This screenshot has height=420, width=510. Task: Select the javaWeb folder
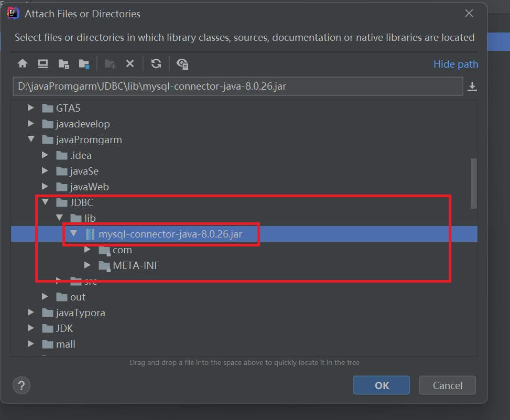[89, 187]
